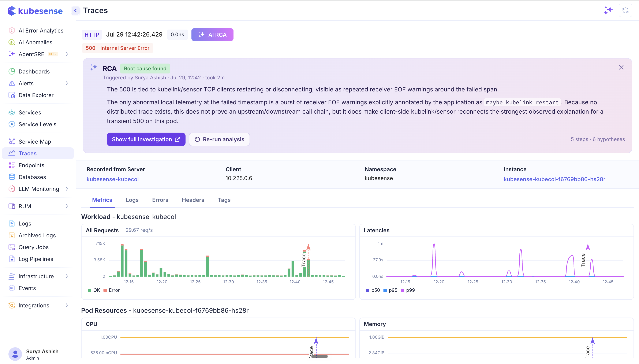Screen dimensions: 639x364
Task: Switch to the Headers tab
Action: (x=193, y=200)
